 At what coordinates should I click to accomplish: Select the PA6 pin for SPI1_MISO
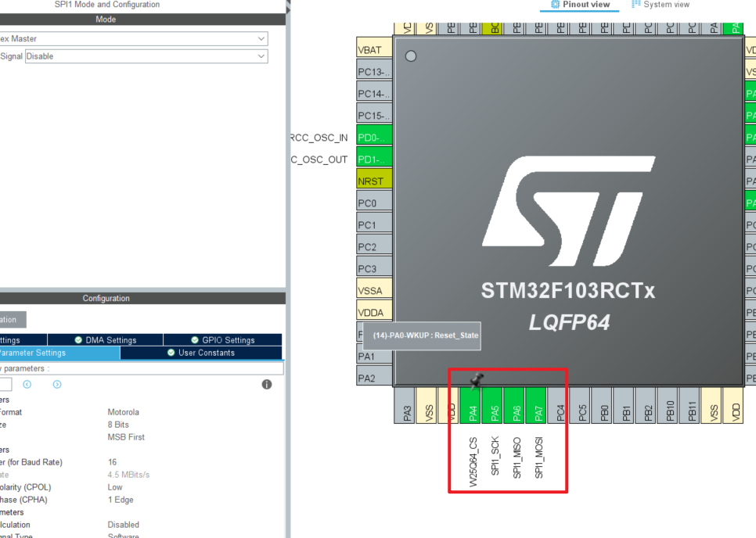coord(516,406)
